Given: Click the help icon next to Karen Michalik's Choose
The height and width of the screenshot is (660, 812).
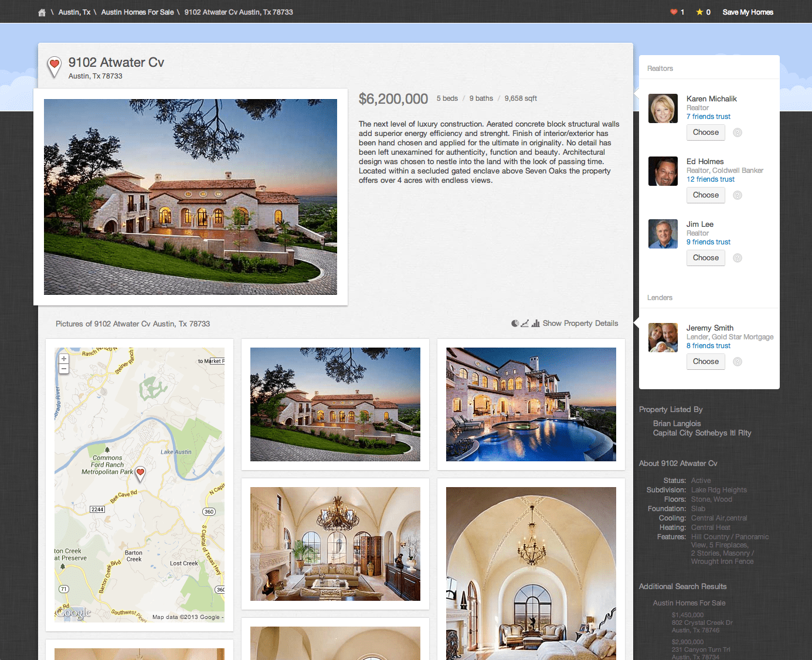Looking at the screenshot, I should 738,132.
